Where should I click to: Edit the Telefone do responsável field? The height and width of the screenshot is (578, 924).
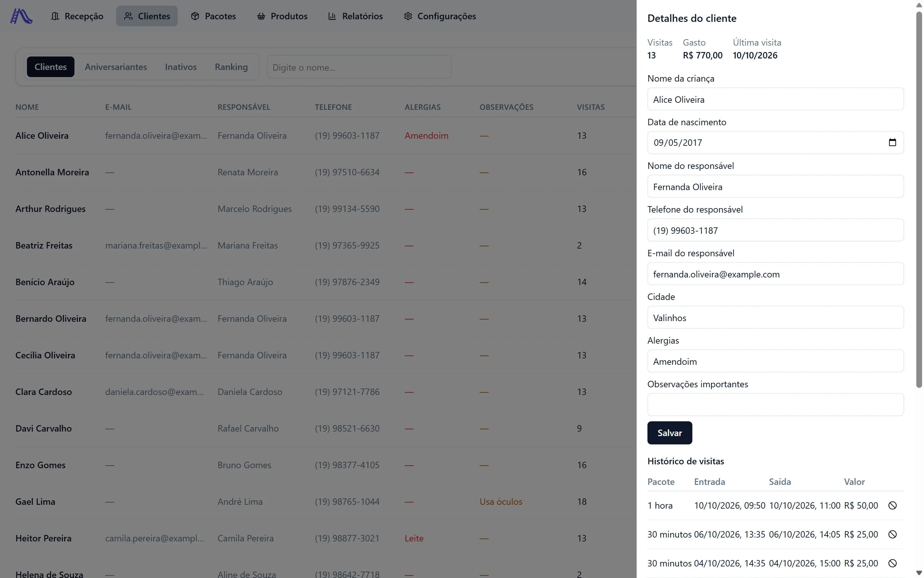[x=775, y=230]
